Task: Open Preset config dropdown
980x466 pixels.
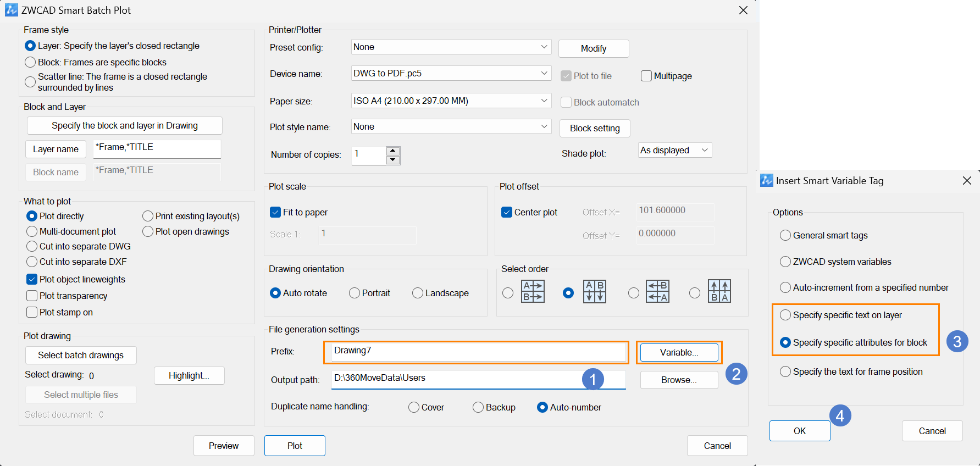Action: click(x=451, y=47)
